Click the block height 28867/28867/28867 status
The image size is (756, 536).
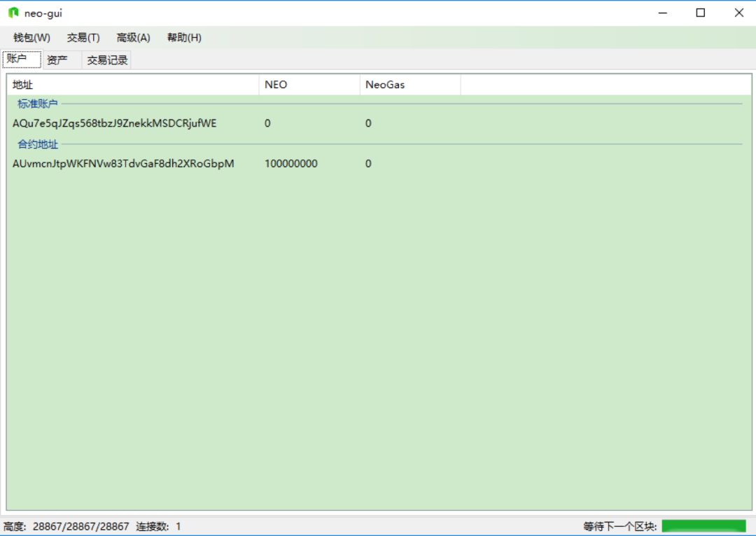tap(66, 526)
